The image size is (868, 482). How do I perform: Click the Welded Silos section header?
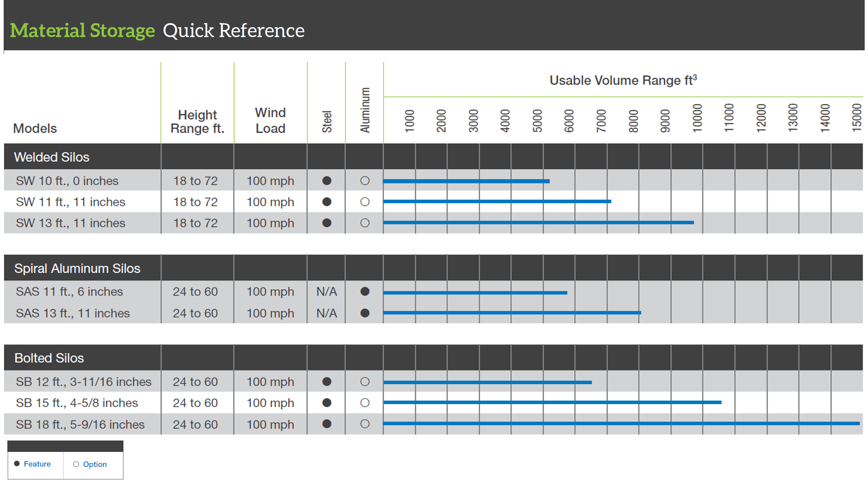[x=52, y=157]
